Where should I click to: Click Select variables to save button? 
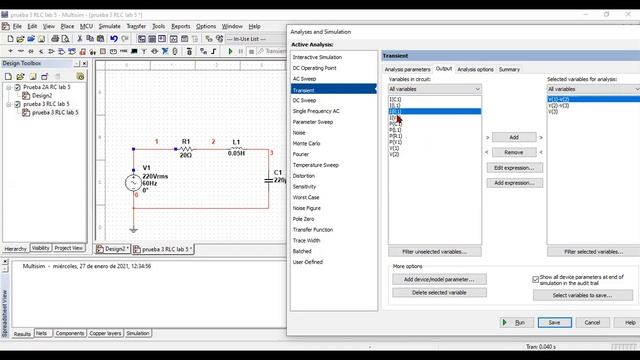(582, 295)
